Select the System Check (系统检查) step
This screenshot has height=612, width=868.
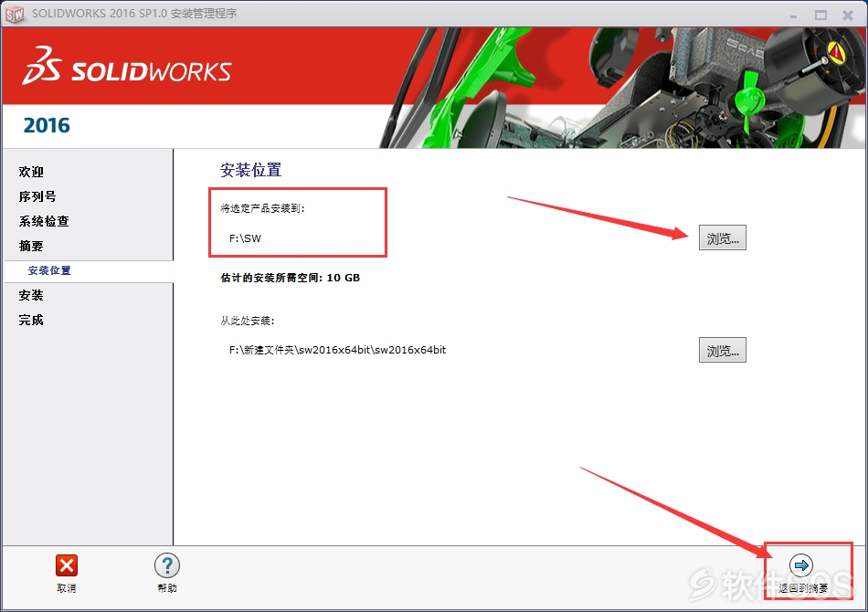click(44, 221)
